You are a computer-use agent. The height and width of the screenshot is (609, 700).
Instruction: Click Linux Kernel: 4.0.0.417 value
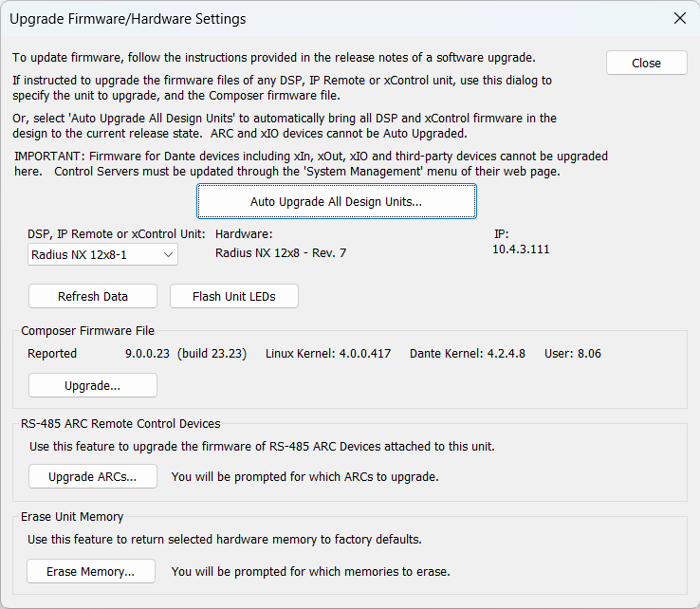(328, 354)
